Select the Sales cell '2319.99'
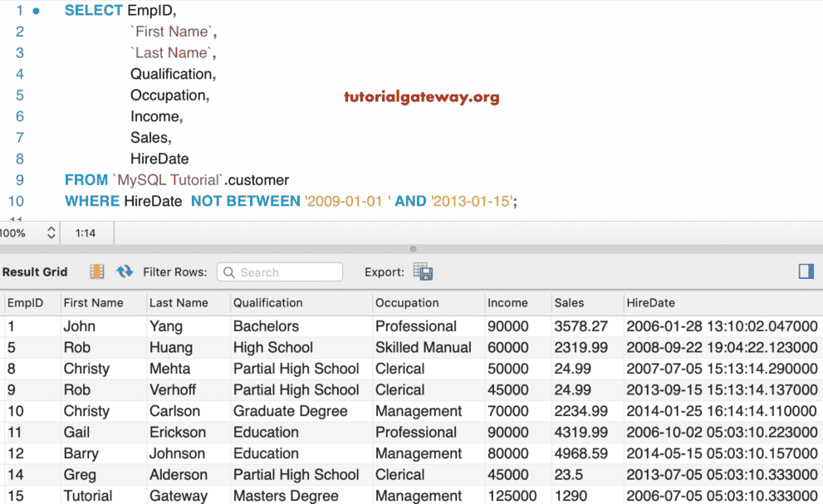The height and width of the screenshot is (504, 823). pos(581,348)
